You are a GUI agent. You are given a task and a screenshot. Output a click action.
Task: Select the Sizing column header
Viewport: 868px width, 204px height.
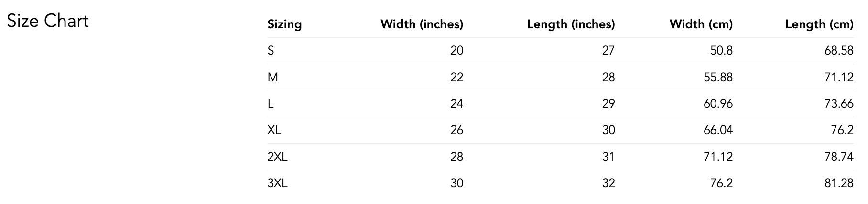284,24
